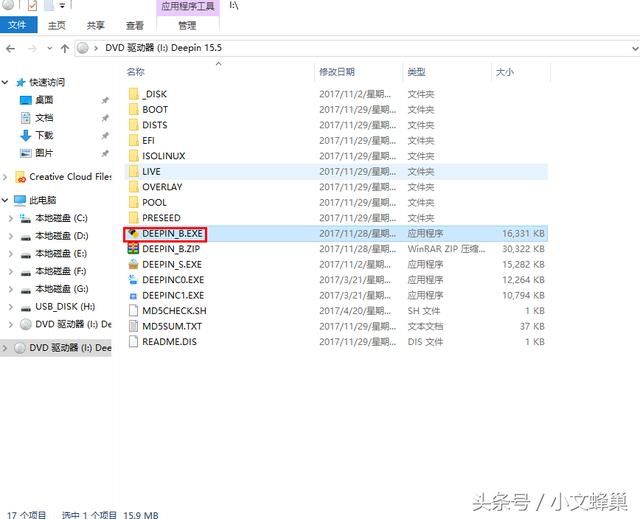Select the 应用程序工具 contextual tab
This screenshot has height=519, width=640.
click(x=188, y=6)
